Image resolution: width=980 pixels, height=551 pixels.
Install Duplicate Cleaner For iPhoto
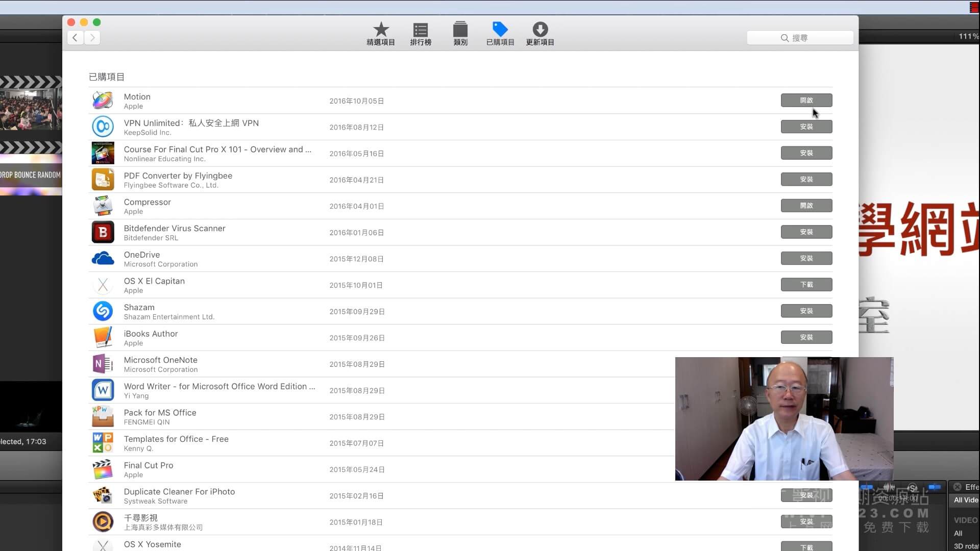coord(806,495)
